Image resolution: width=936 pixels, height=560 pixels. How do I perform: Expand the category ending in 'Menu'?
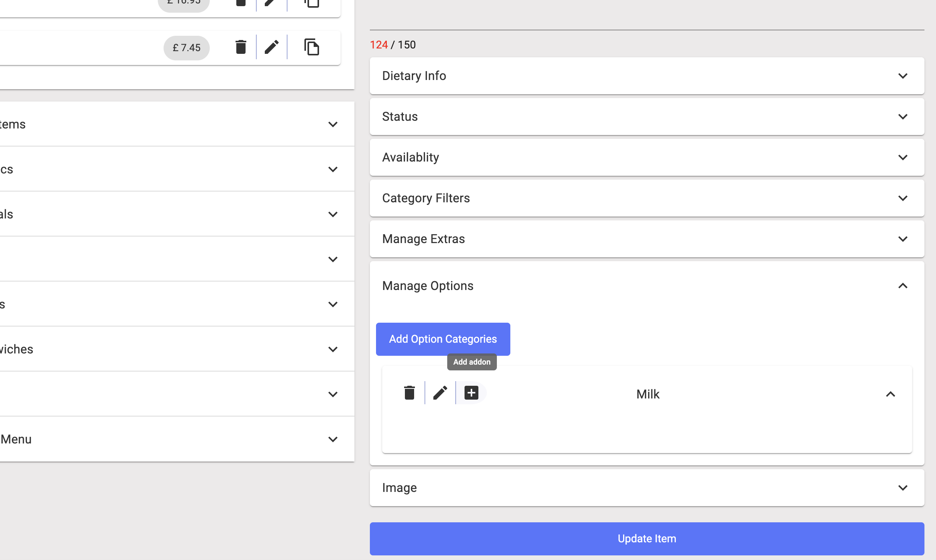coord(333,439)
